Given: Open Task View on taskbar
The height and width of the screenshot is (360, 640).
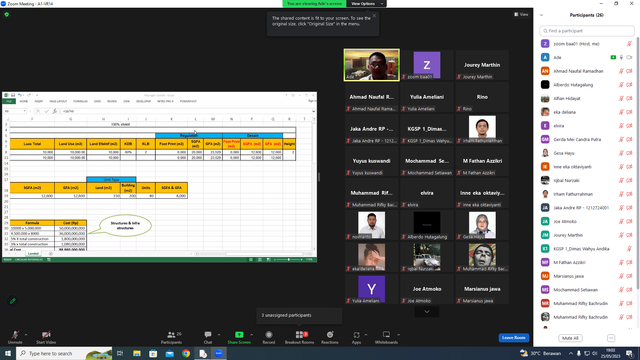Looking at the screenshot, I should pos(120,353).
